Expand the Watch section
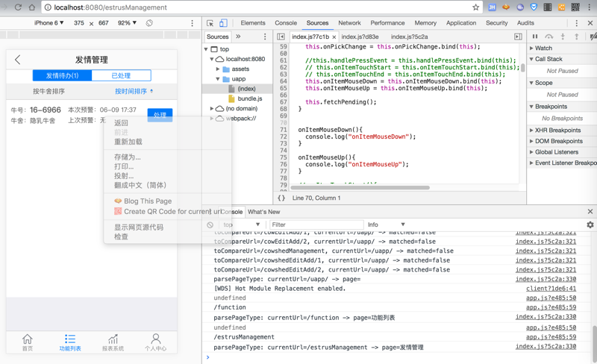 pos(531,48)
